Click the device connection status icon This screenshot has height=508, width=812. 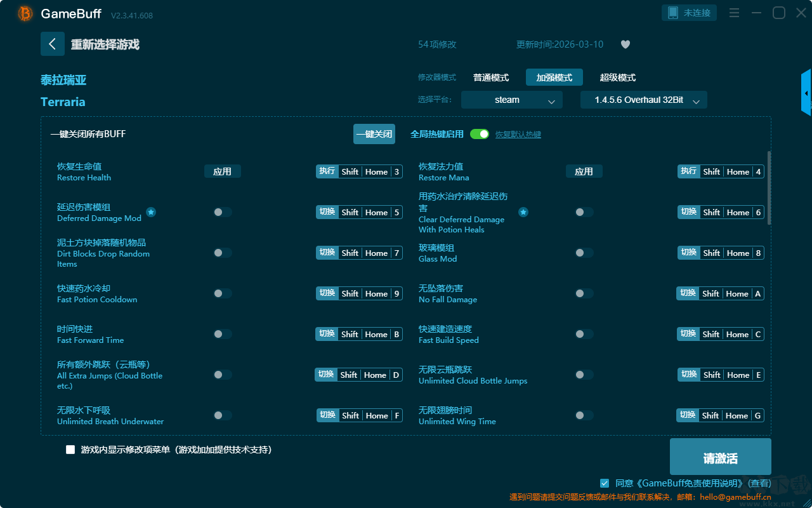672,13
